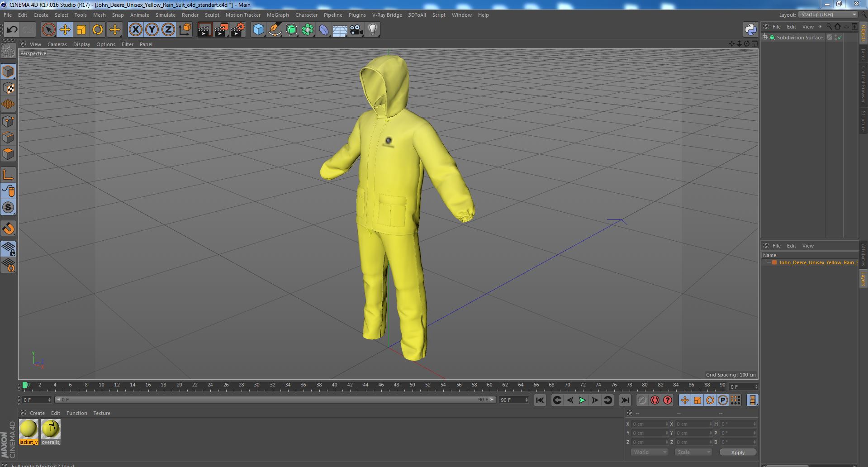This screenshot has height=467, width=868.
Task: Activate the Move tool
Action: tap(65, 30)
